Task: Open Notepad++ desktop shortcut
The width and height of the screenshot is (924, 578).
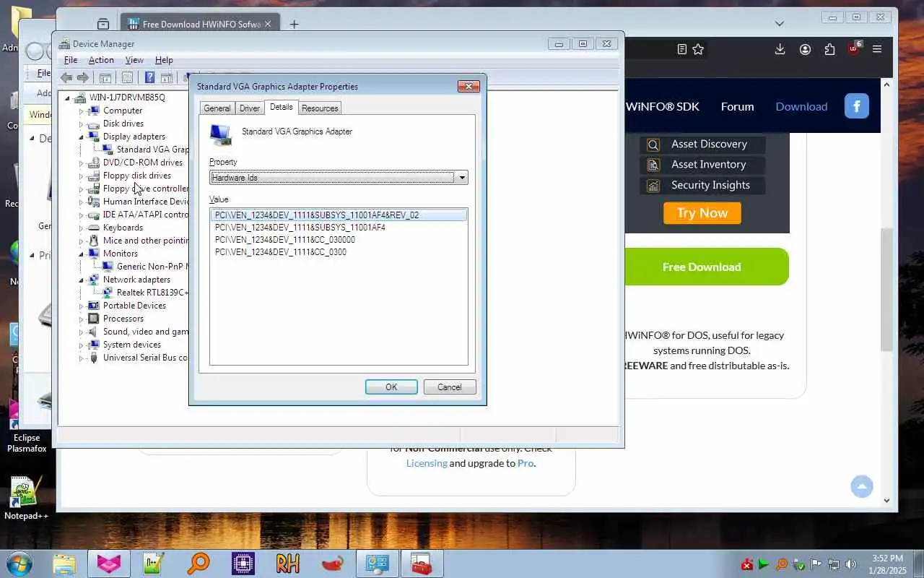Action: (x=26, y=498)
